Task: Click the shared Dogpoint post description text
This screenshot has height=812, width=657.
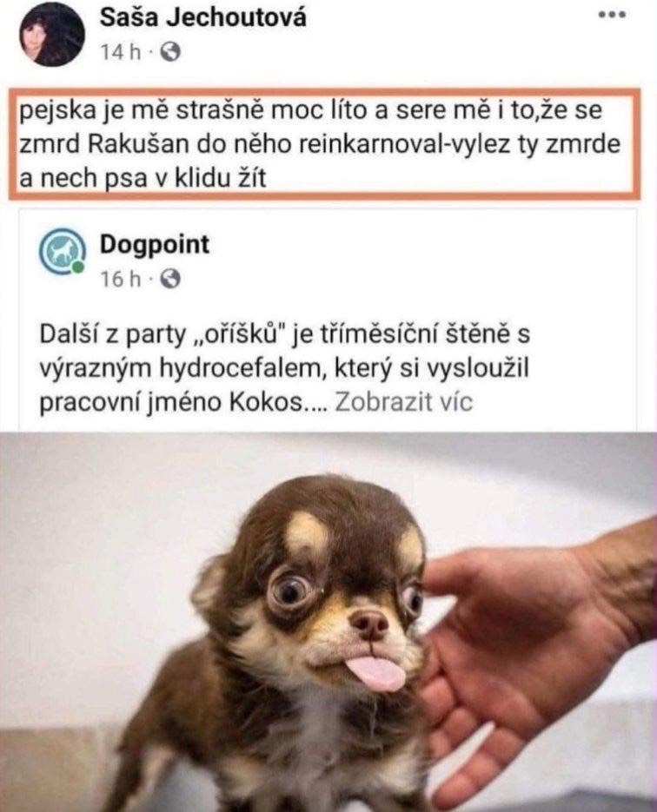Action: coord(284,367)
